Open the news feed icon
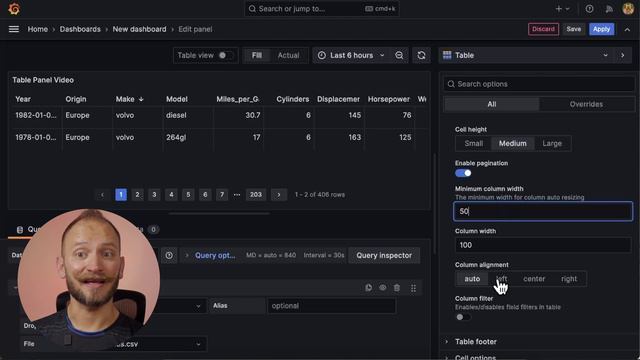Screen dimensions: 640x360 (609, 9)
